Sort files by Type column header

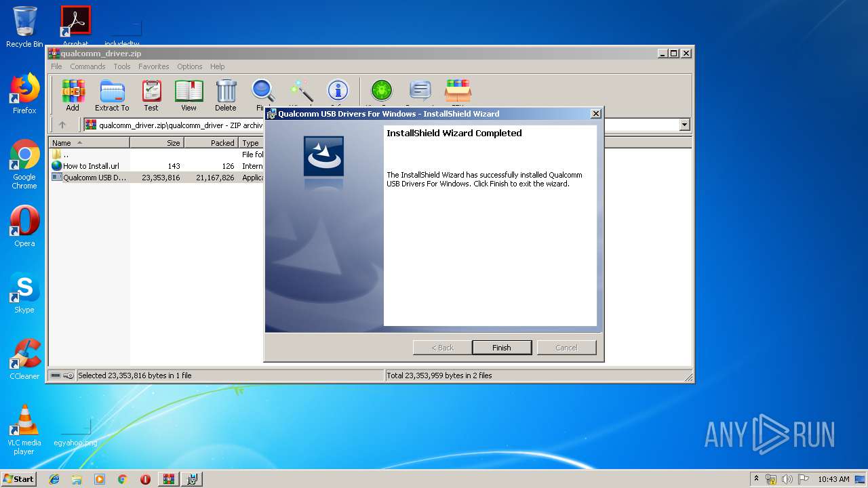pos(252,143)
